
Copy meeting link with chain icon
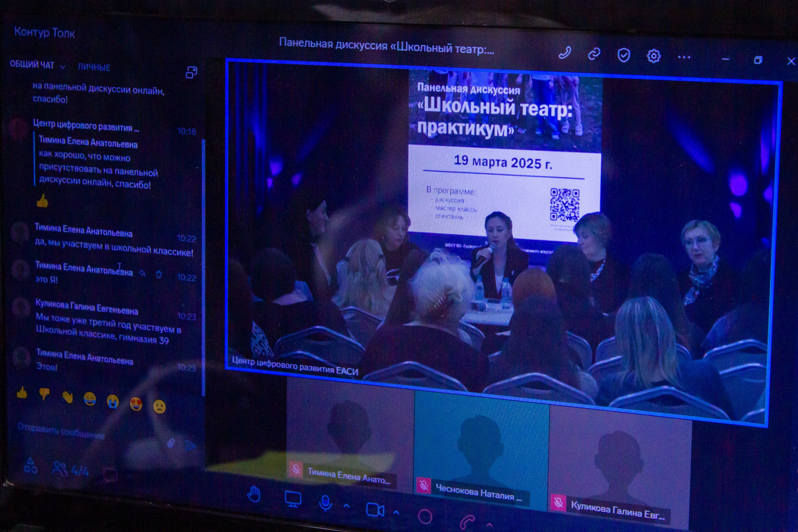594,54
